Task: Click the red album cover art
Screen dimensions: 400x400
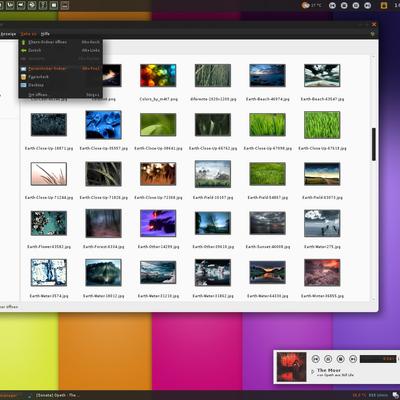Action: click(292, 367)
